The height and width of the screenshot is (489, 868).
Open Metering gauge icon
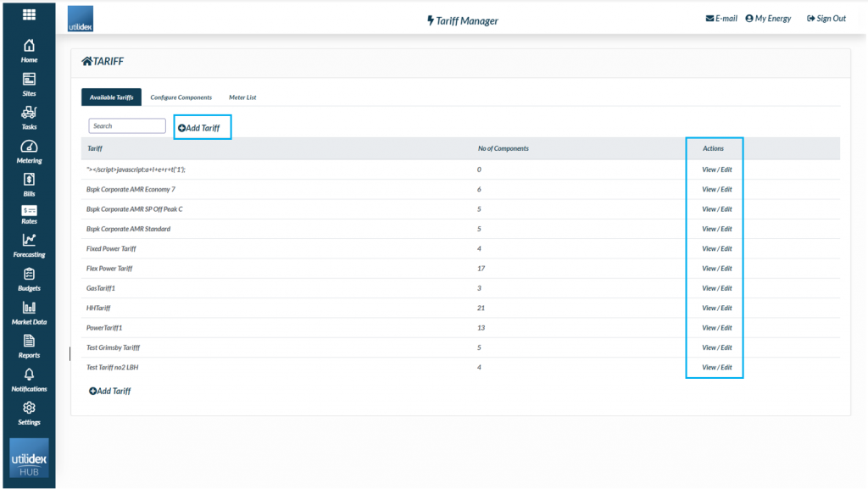(x=29, y=151)
